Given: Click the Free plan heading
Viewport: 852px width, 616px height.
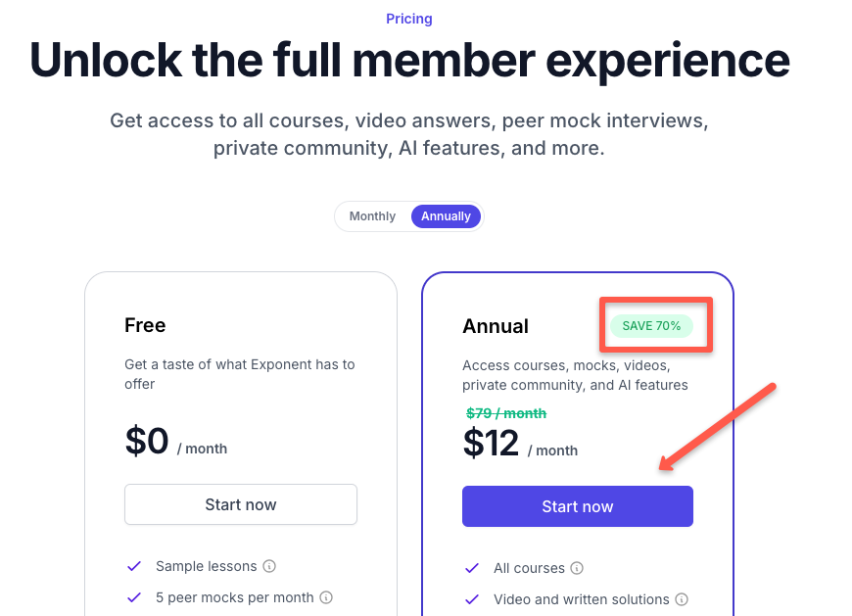Looking at the screenshot, I should 145,325.
